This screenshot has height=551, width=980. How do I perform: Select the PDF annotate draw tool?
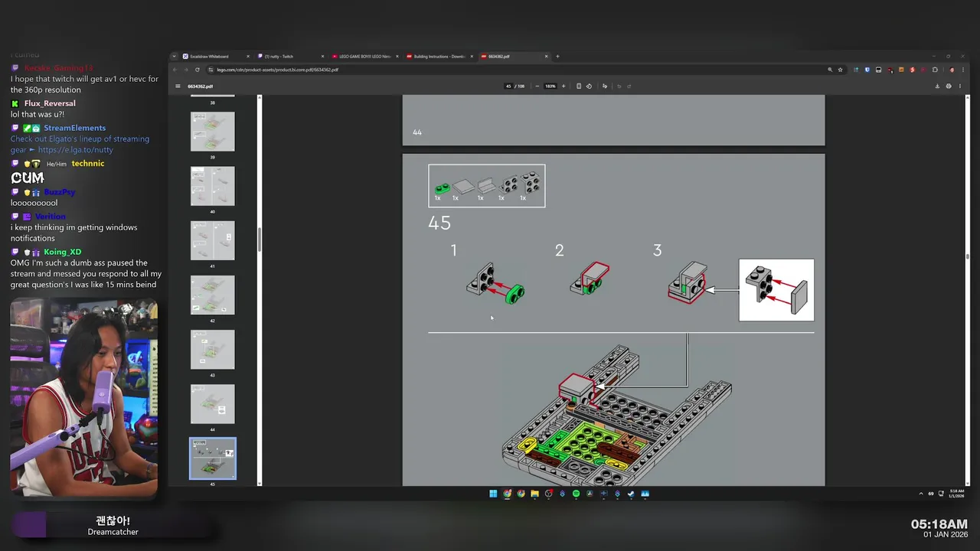605,86
